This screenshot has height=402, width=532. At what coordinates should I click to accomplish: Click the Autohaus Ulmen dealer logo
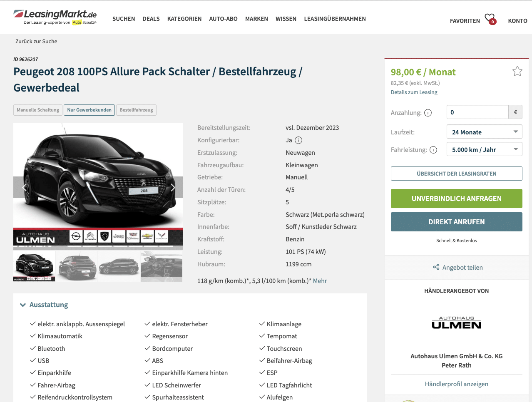click(x=457, y=323)
